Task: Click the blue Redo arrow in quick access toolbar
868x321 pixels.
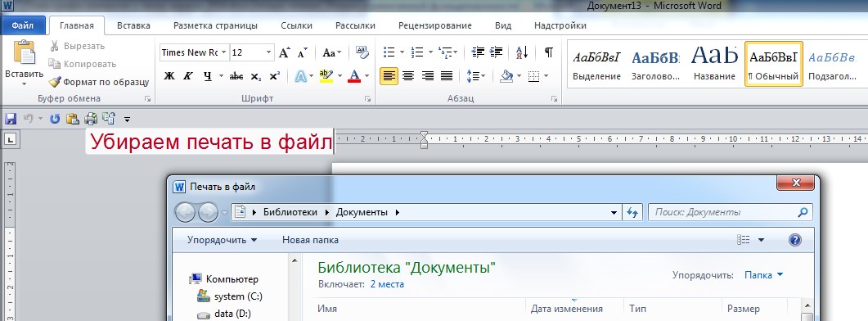Action: pyautogui.click(x=54, y=119)
